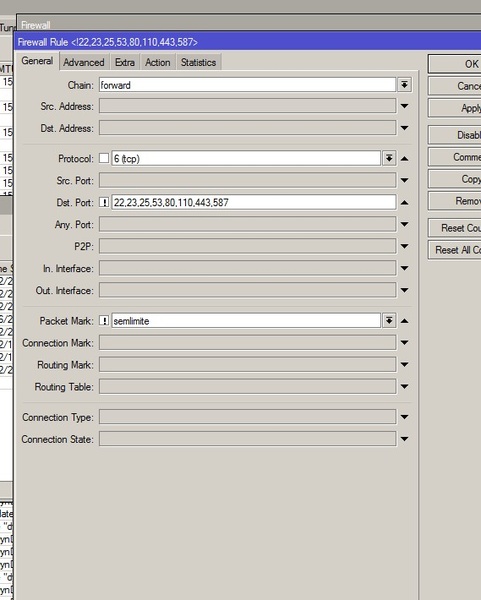Open the Protocol dropdown list
Viewport: 481px width, 600px height.
pyautogui.click(x=389, y=158)
